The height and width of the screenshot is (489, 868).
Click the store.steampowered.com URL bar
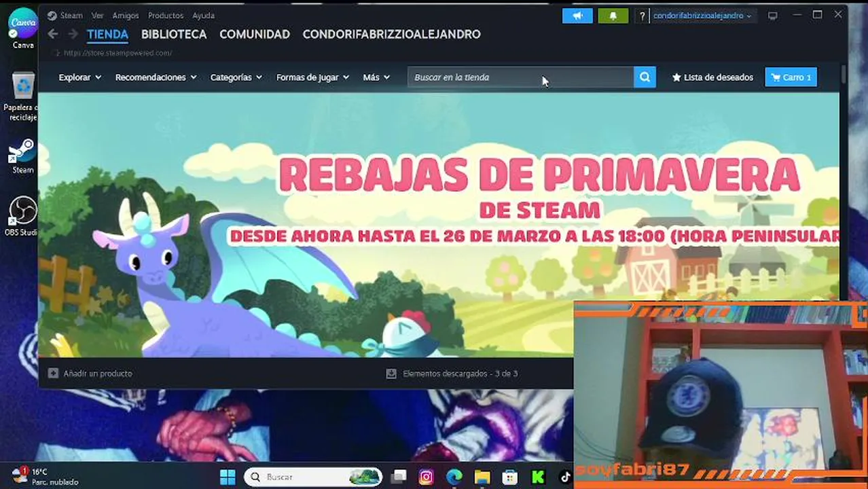tap(117, 53)
